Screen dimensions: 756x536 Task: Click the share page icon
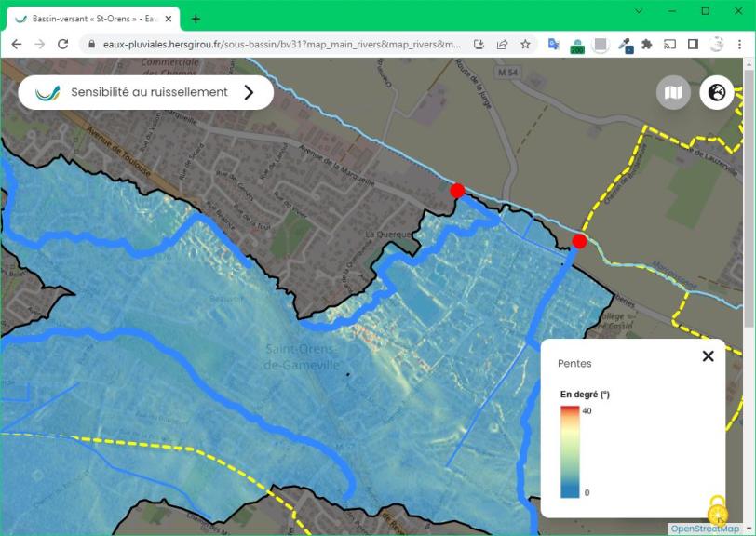[x=502, y=44]
